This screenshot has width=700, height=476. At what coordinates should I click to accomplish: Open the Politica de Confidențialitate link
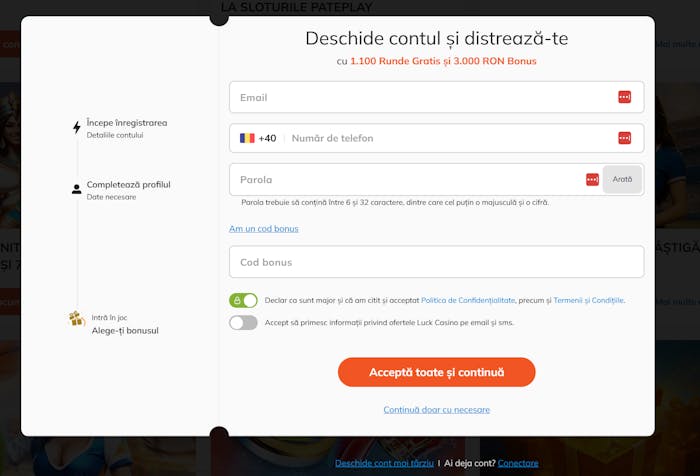[468, 300]
